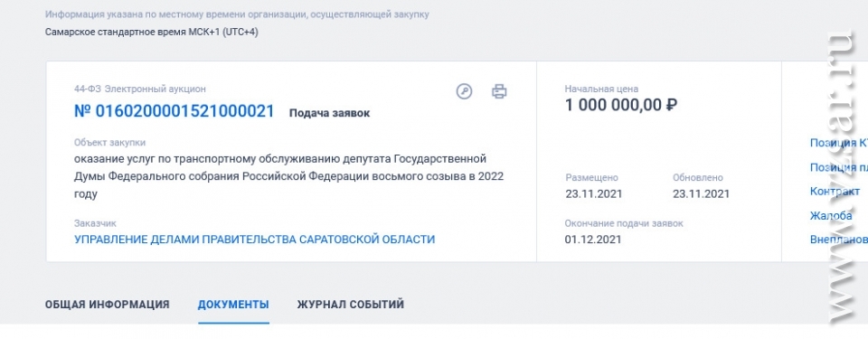Screen dimensions: 868x339
Task: Click the Обновлено date value
Action: click(x=701, y=193)
